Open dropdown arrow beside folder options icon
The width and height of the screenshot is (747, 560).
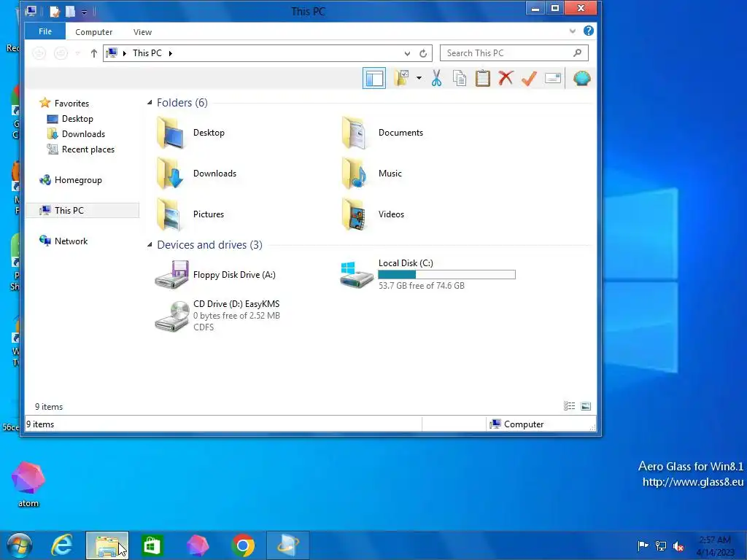pos(419,78)
